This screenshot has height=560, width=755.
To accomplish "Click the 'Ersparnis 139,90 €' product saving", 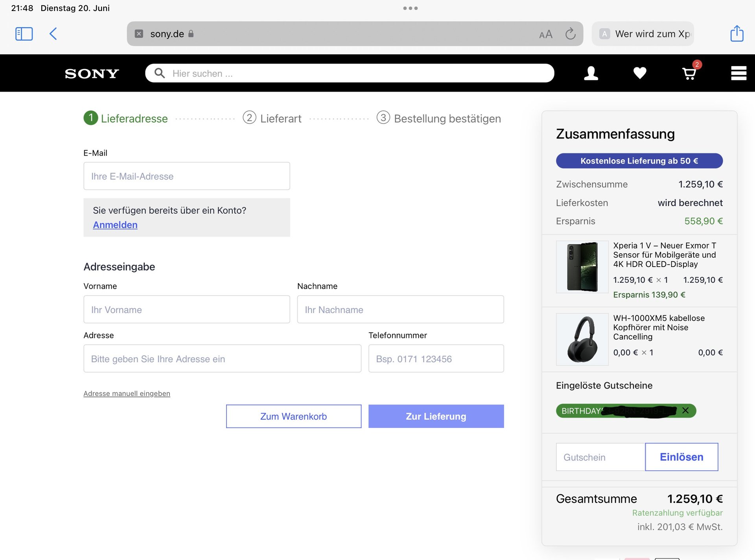I will [x=649, y=295].
